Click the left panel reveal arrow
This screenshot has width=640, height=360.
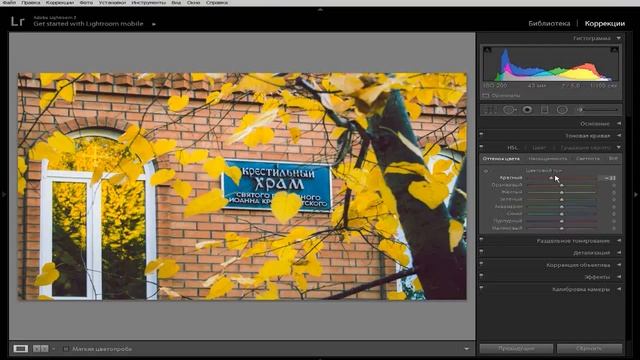[x=3, y=195]
